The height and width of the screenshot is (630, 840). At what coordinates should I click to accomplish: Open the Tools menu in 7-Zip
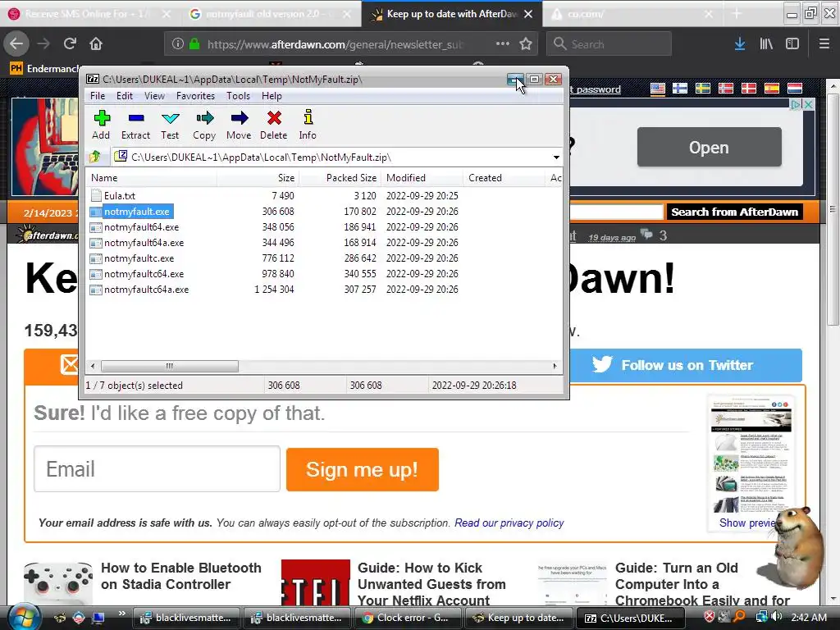tap(238, 96)
